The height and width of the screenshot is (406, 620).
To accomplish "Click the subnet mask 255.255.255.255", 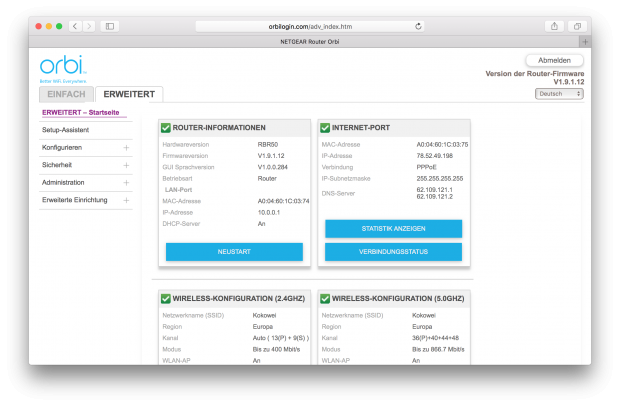I will pyautogui.click(x=440, y=179).
